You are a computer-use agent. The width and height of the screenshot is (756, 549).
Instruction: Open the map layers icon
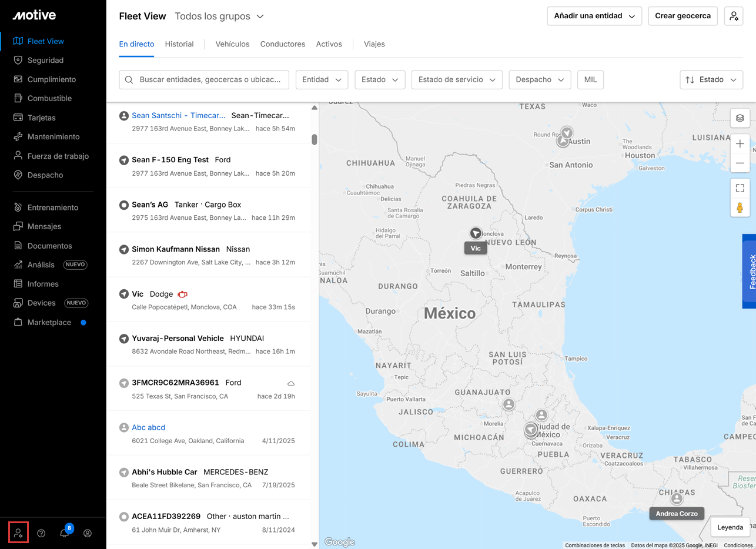(x=740, y=118)
